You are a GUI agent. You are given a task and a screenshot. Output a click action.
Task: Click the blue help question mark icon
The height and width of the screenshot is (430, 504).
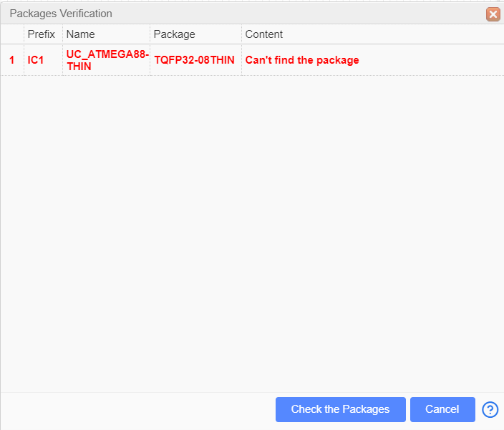490,409
